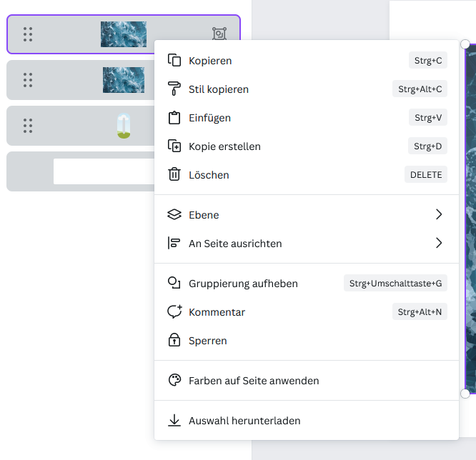Image resolution: width=476 pixels, height=460 pixels.
Task: Select the second ocean image layer thumbnail
Action: click(x=123, y=79)
